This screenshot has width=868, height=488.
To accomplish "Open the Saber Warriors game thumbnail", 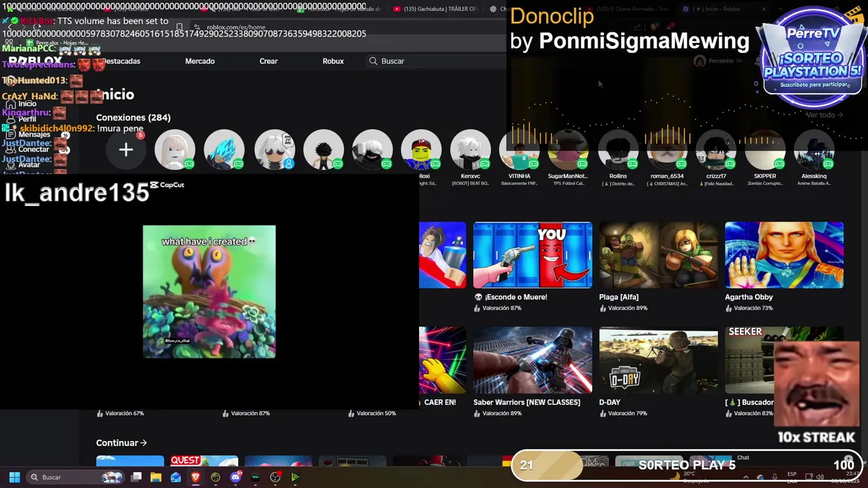I will (532, 360).
